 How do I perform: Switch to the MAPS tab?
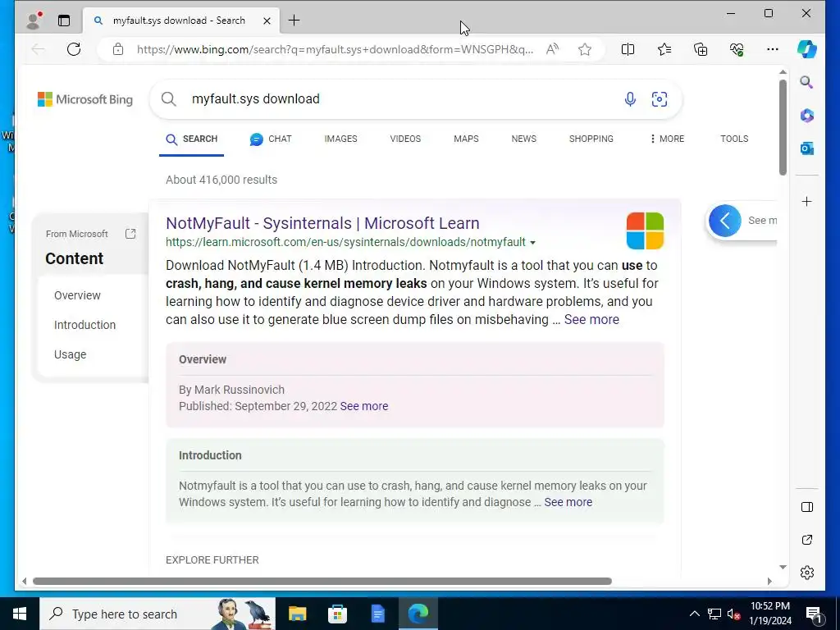tap(466, 139)
